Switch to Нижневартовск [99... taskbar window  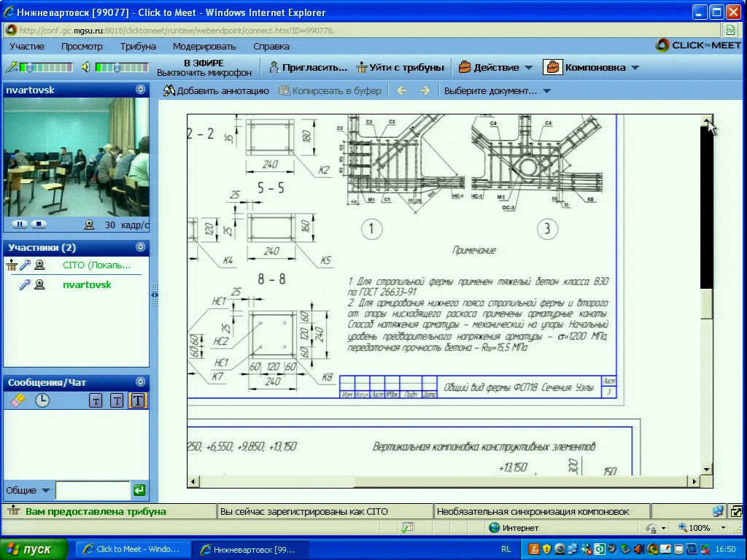(249, 549)
